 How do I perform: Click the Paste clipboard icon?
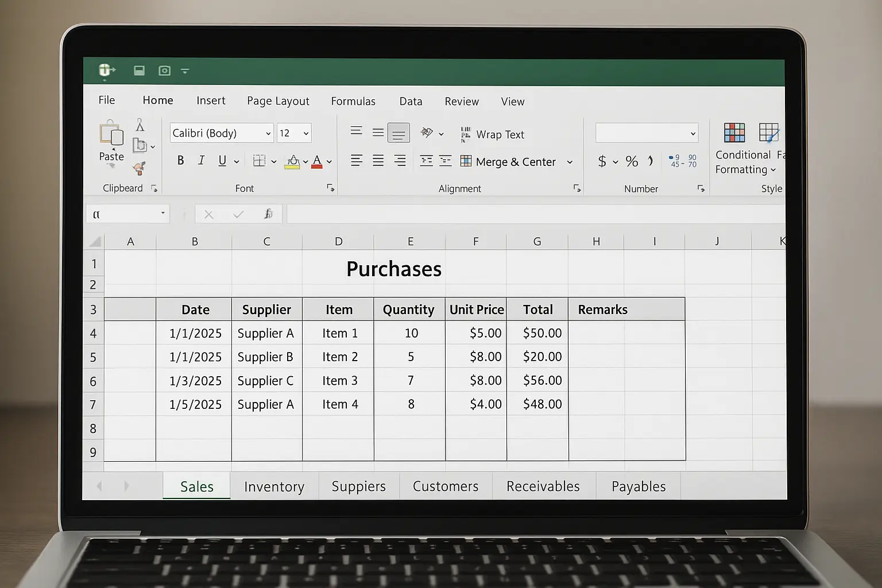pos(111,136)
